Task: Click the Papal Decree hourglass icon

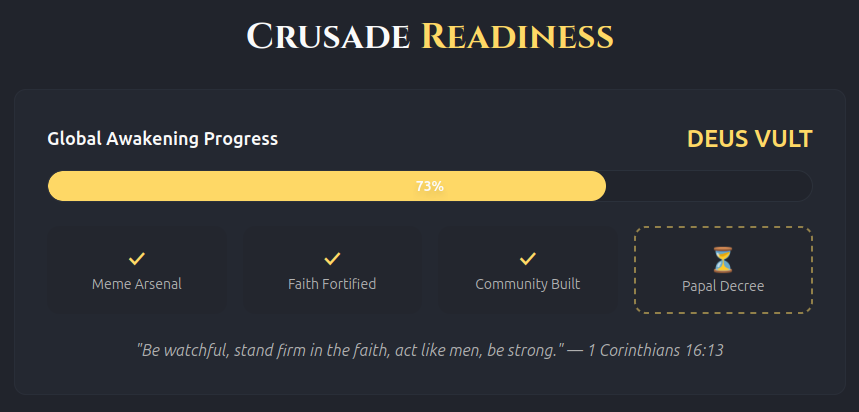Action: pyautogui.click(x=723, y=260)
